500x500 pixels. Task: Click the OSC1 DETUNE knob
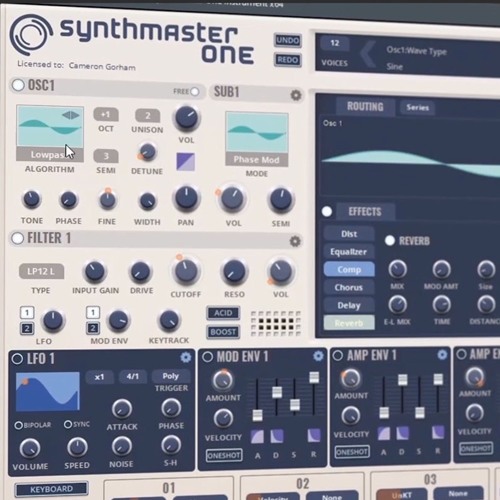tap(147, 152)
